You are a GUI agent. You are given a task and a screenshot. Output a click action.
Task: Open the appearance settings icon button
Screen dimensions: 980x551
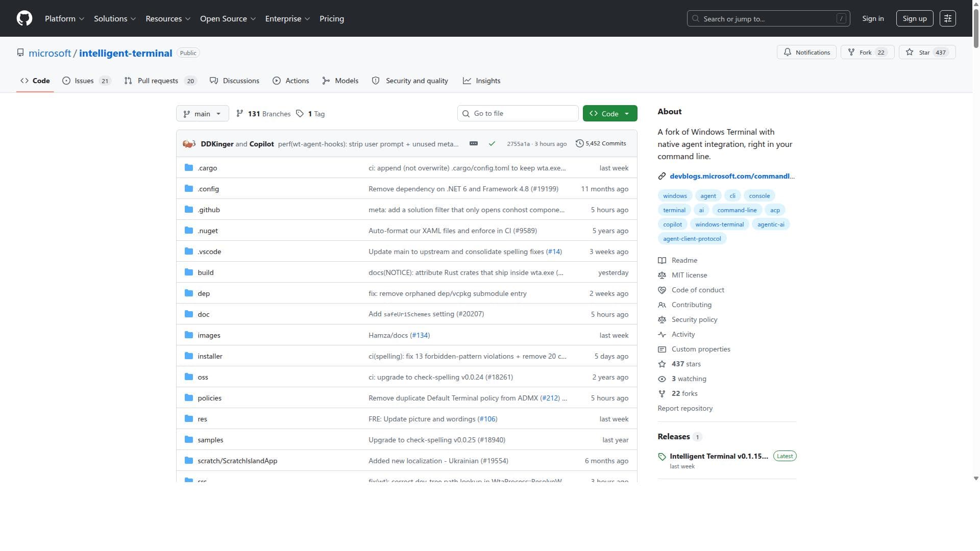(948, 18)
